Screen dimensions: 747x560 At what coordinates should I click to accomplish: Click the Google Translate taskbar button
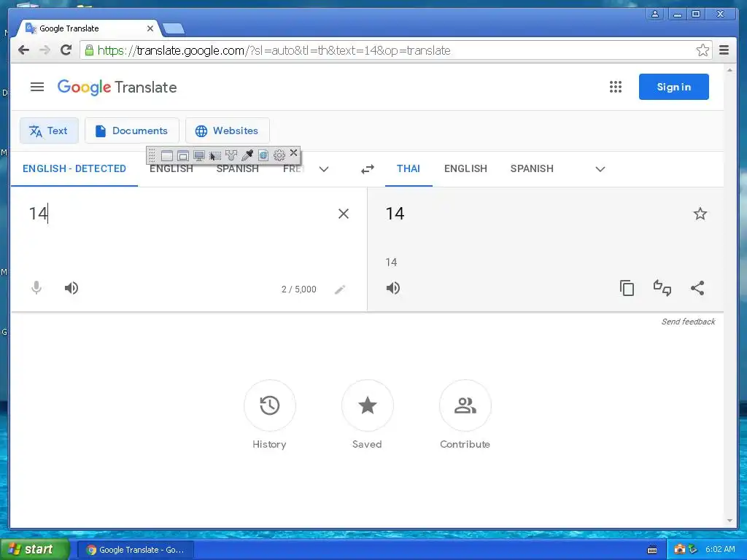[x=135, y=550]
